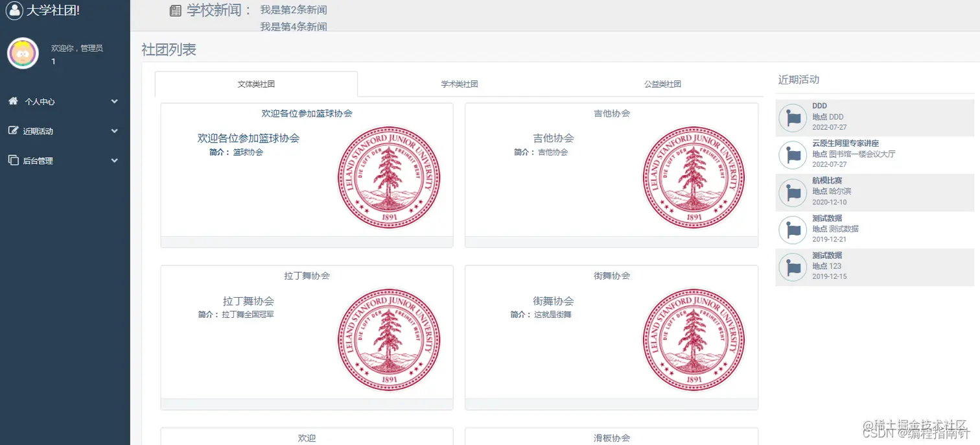This screenshot has height=445, width=980.
Task: Open the DDD activity title
Action: point(819,106)
